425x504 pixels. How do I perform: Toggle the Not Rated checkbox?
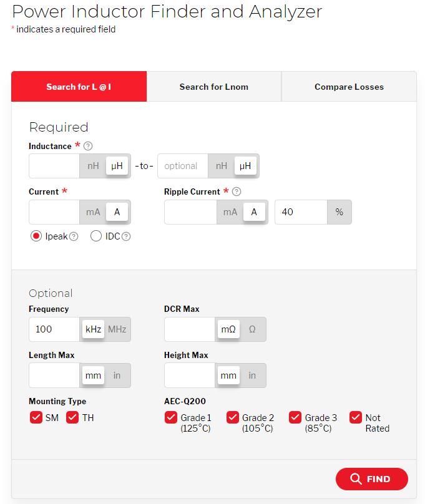[356, 417]
